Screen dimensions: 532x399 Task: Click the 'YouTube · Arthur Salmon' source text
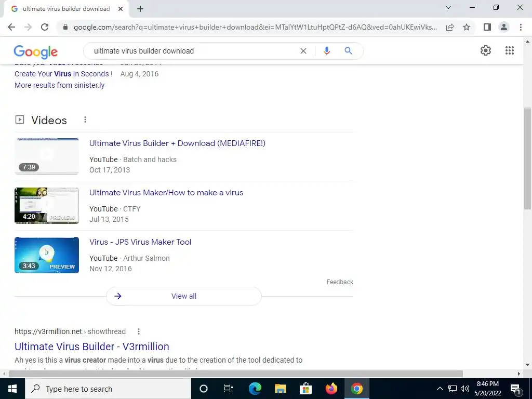click(129, 258)
